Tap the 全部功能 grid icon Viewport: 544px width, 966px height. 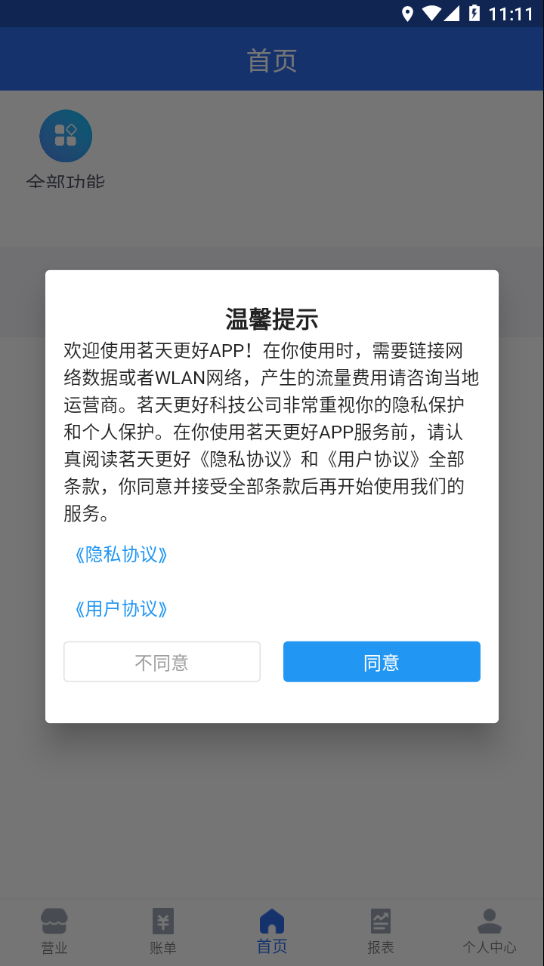65,136
